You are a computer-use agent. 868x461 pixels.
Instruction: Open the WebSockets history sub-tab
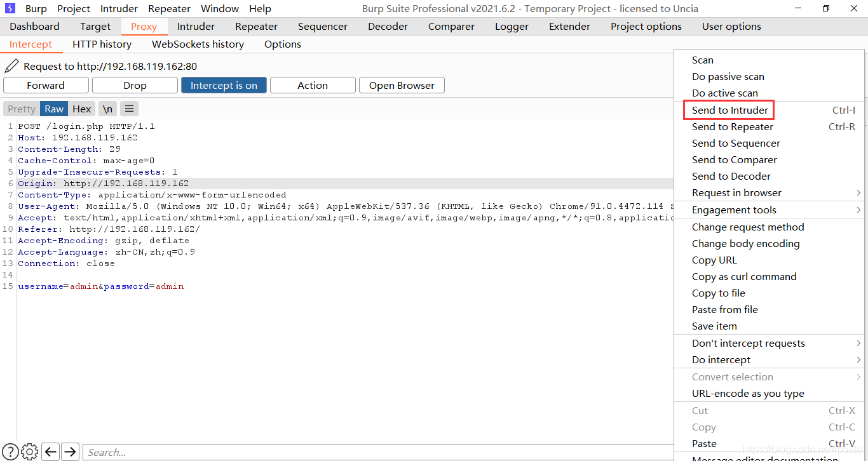click(x=198, y=44)
